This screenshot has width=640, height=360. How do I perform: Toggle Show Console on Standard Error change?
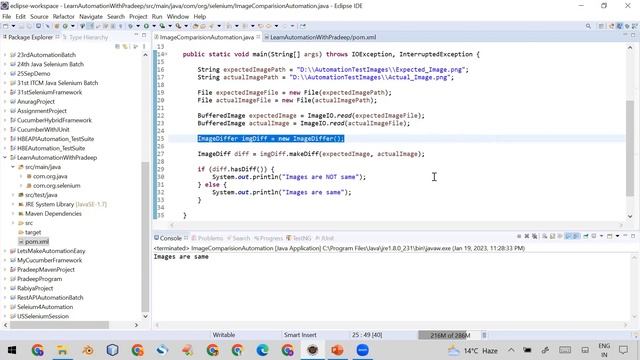tap(576, 236)
